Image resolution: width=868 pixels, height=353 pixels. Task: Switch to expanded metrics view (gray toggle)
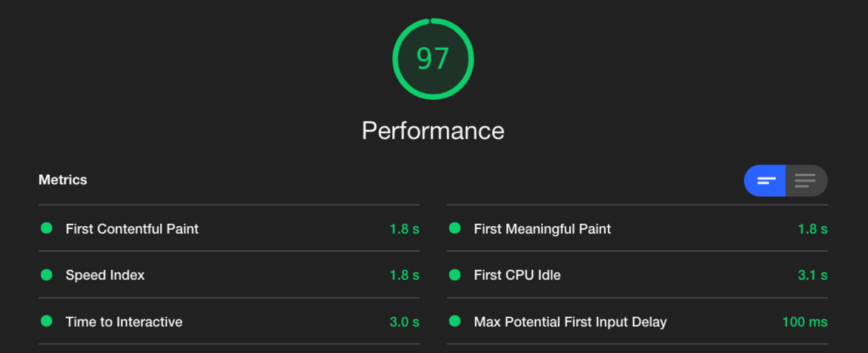[x=806, y=181]
